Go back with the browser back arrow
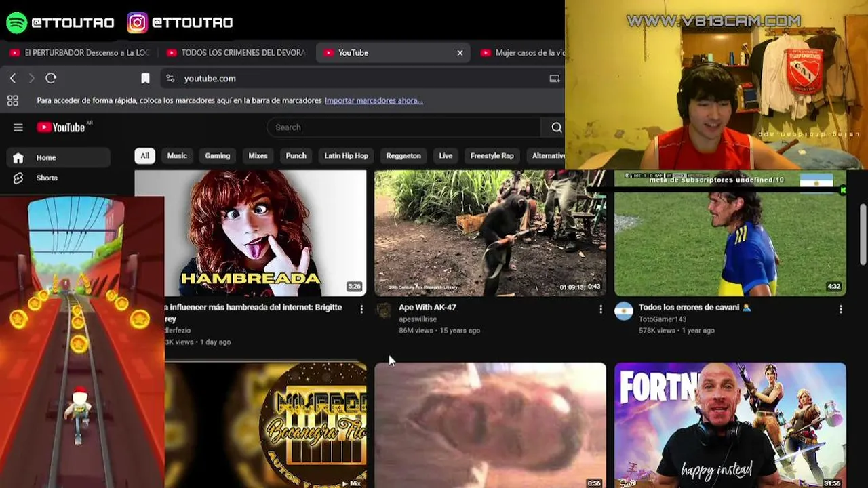The width and height of the screenshot is (868, 488). [13, 79]
